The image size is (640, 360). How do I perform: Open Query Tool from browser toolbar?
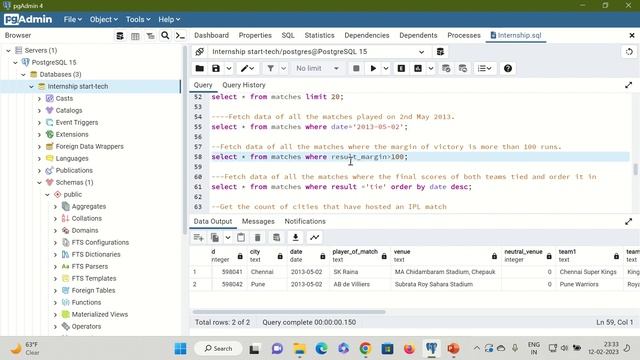[x=120, y=36]
